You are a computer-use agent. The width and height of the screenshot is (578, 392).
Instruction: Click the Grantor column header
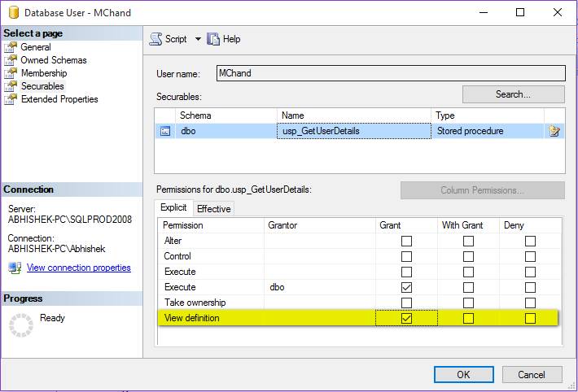[320, 225]
